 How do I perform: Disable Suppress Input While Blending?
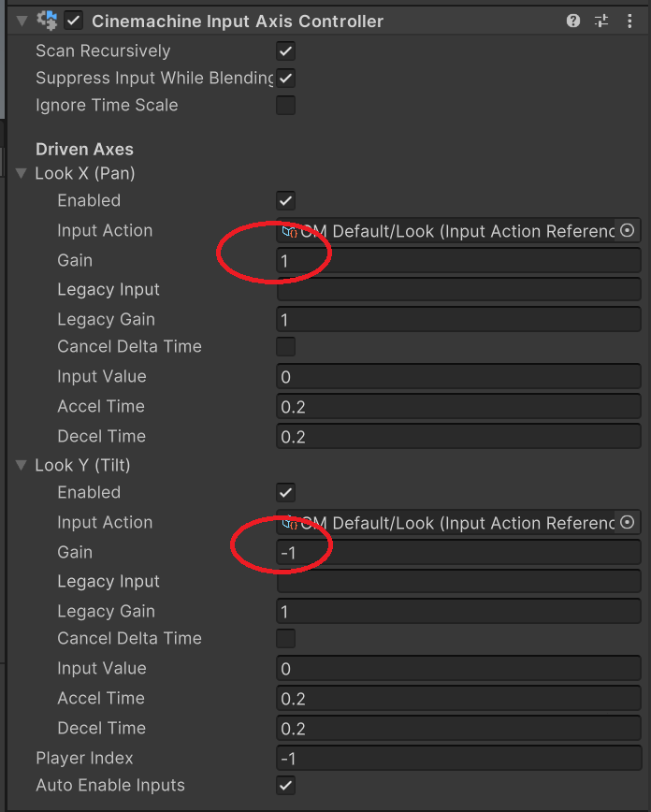[285, 78]
